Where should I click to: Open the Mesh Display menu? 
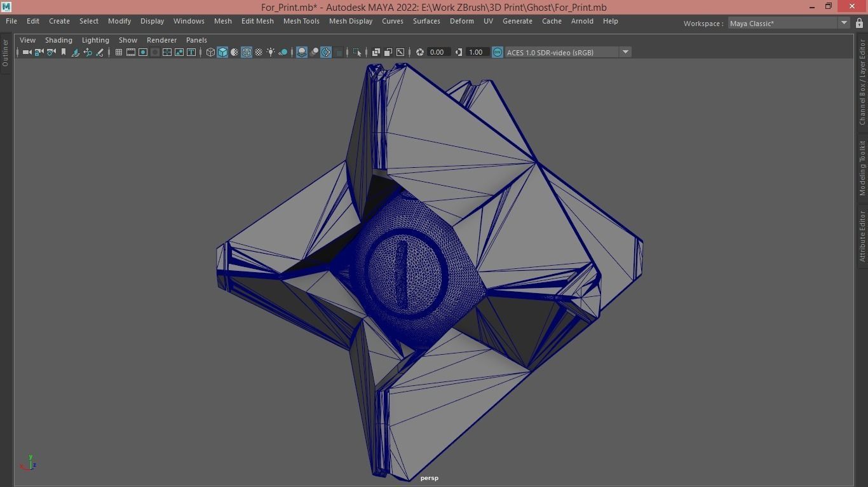pyautogui.click(x=351, y=21)
